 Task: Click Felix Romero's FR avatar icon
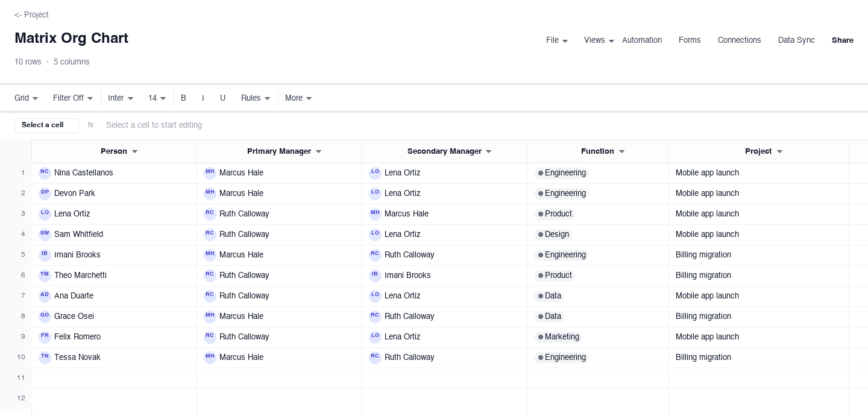45,337
